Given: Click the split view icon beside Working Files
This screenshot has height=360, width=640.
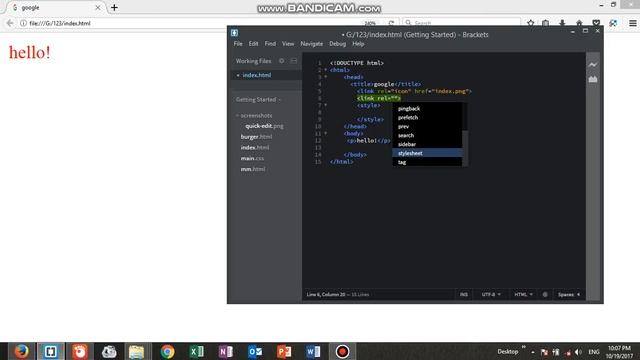Looking at the screenshot, I should [x=294, y=61].
